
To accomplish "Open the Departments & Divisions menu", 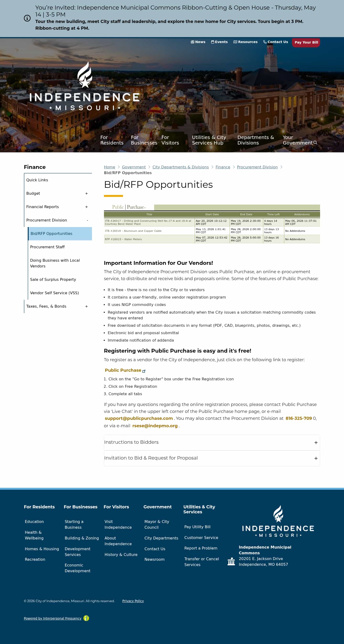I will tap(256, 140).
